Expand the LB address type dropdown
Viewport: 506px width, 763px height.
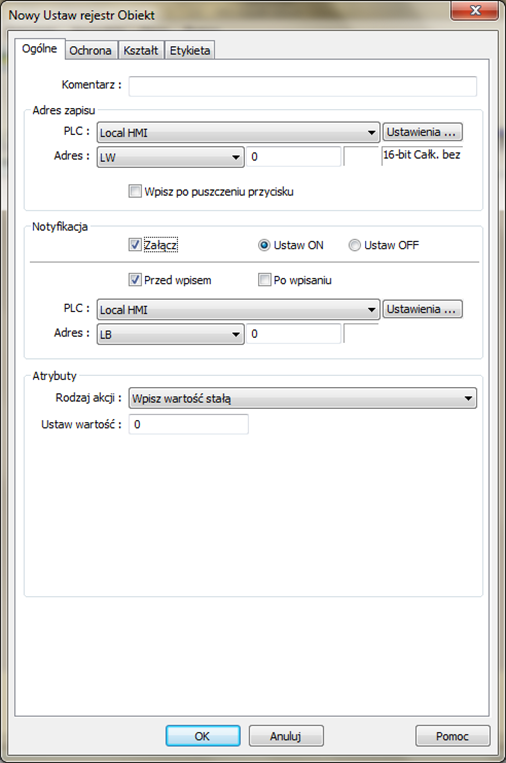[x=170, y=334]
